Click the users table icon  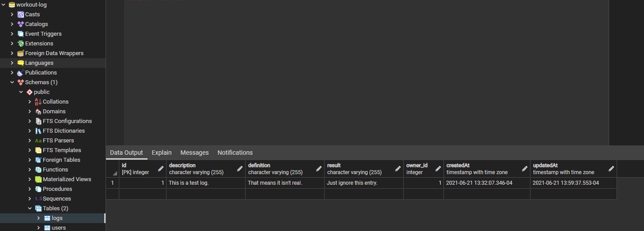47,228
